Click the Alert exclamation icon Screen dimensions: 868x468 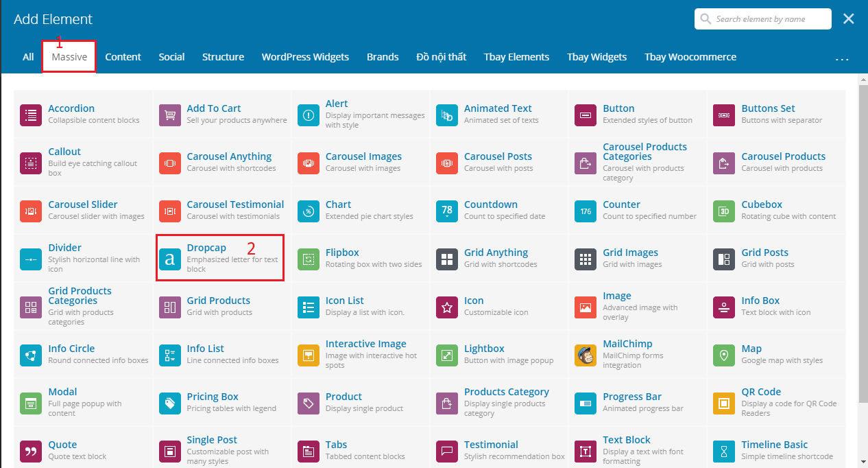click(x=309, y=115)
